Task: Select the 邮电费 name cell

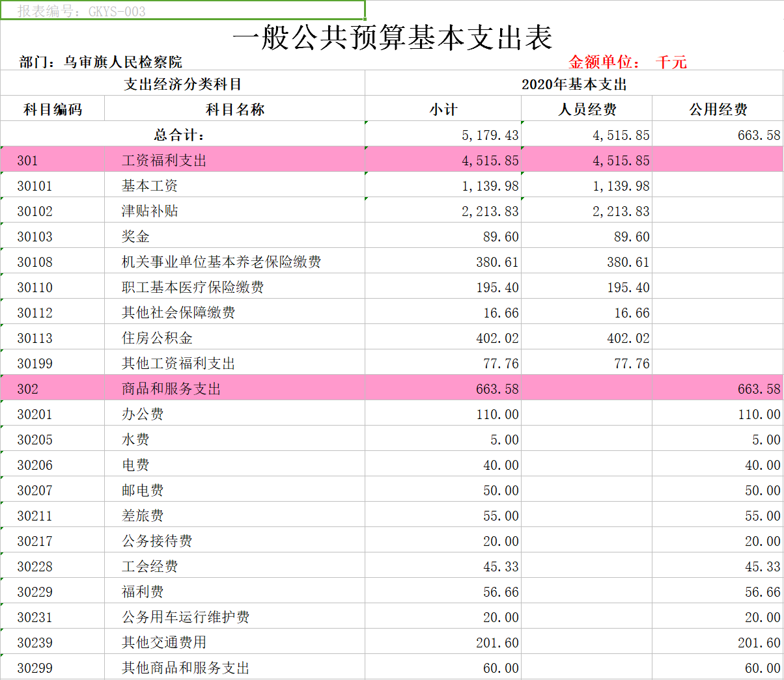Action: (235, 489)
